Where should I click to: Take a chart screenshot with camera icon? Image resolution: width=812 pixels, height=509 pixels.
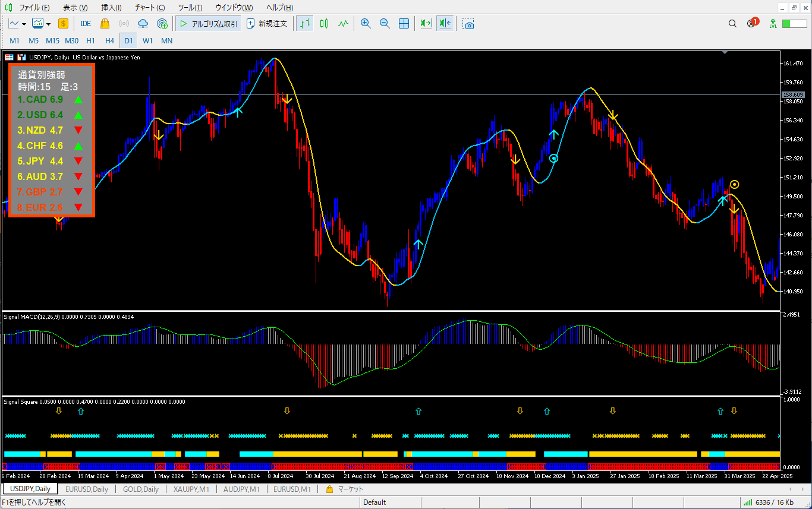pyautogui.click(x=468, y=24)
